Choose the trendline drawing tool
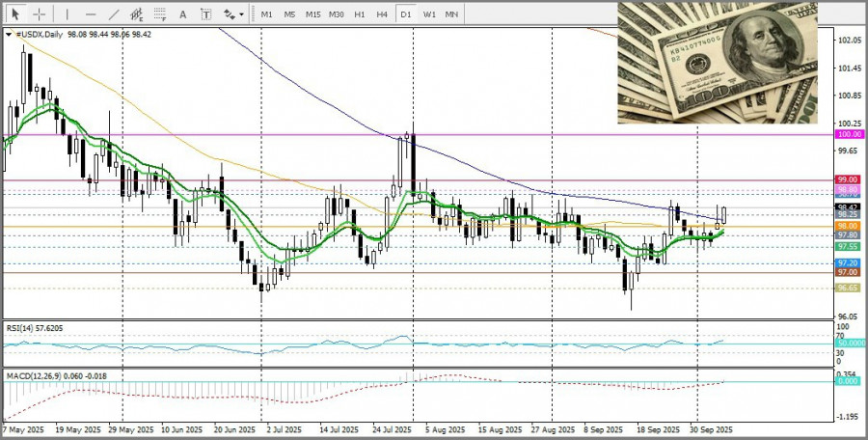 [114, 14]
